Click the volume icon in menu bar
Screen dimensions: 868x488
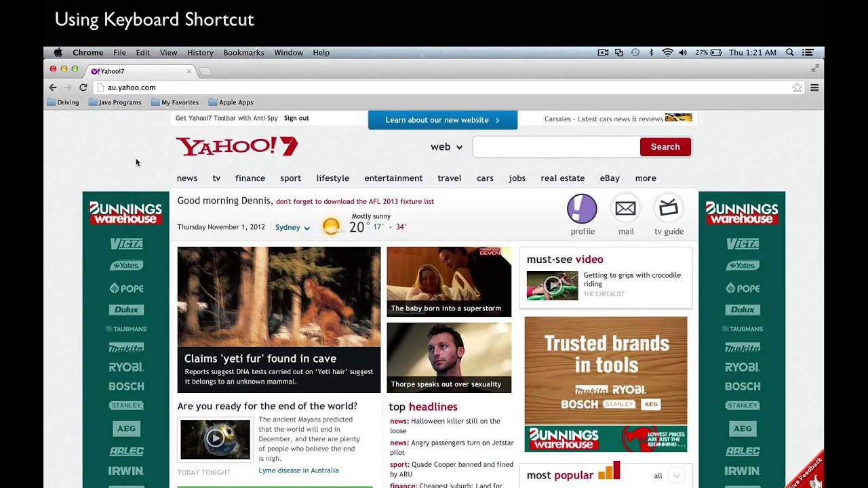click(x=682, y=52)
